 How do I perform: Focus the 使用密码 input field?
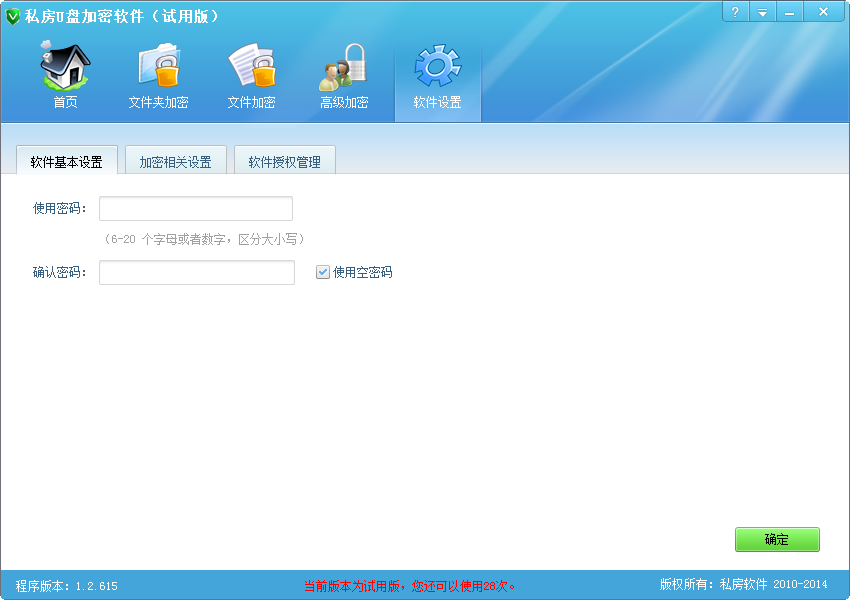pyautogui.click(x=196, y=209)
